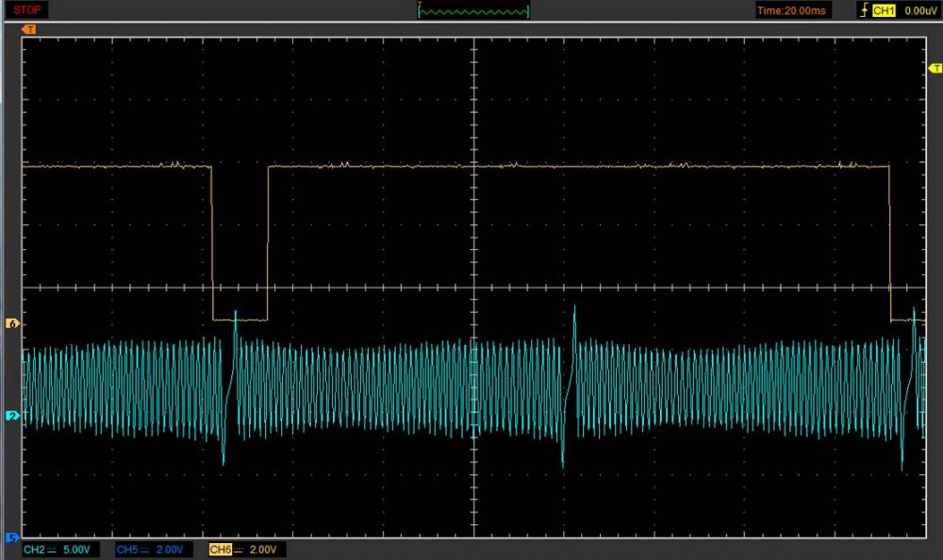943x560 pixels.
Task: Click the CH6 coupling symbol
Action: click(240, 550)
